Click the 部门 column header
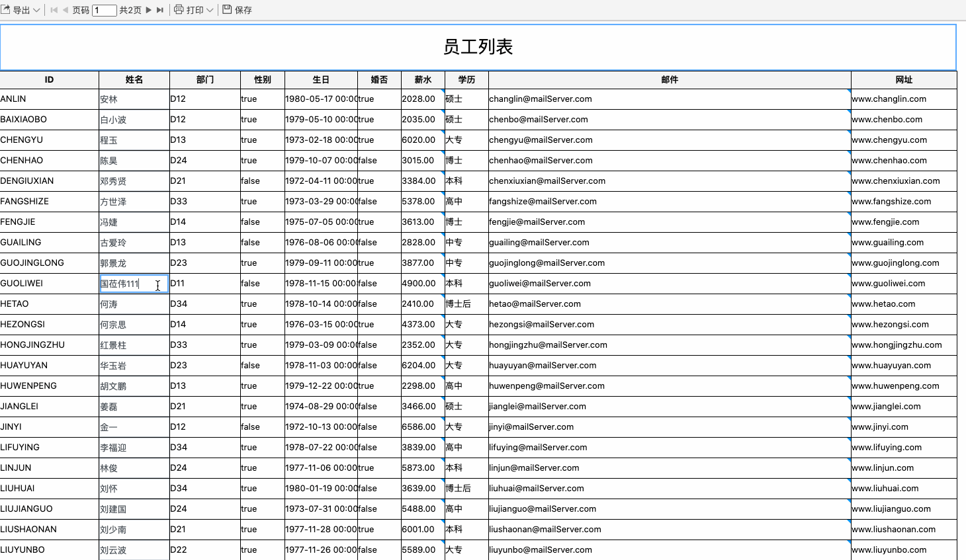The height and width of the screenshot is (560, 966). [205, 79]
